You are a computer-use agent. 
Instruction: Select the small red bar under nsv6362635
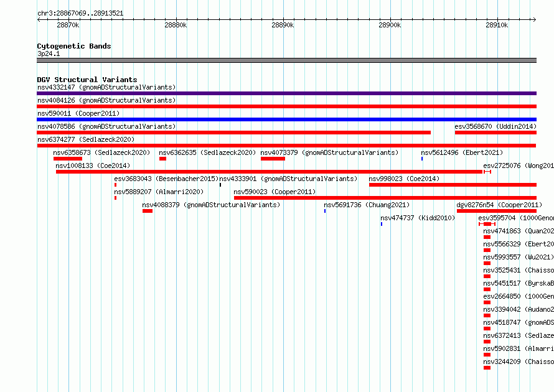click(x=162, y=159)
